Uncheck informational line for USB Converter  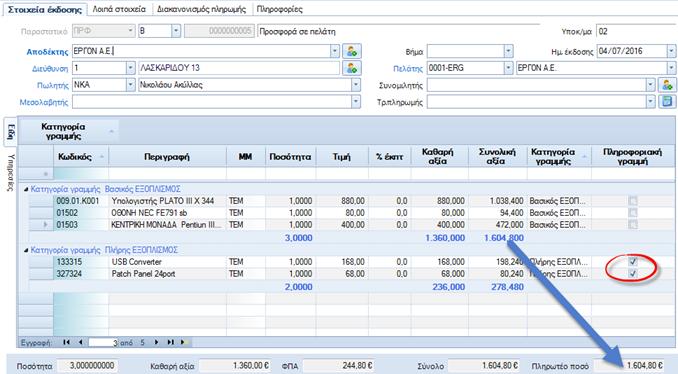(x=633, y=262)
